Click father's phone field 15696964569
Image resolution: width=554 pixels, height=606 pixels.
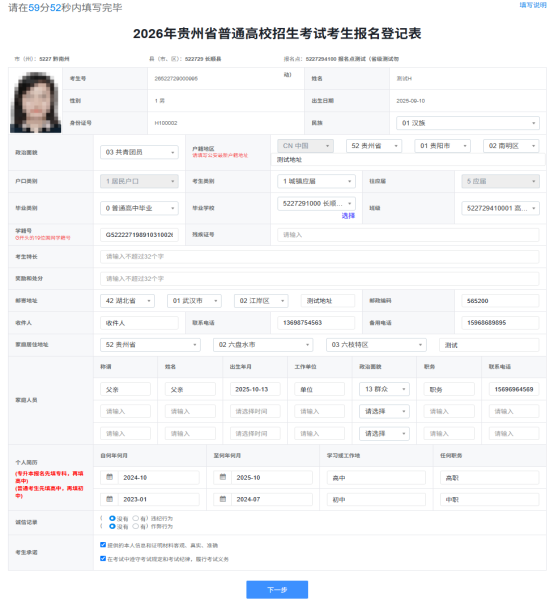[514, 389]
